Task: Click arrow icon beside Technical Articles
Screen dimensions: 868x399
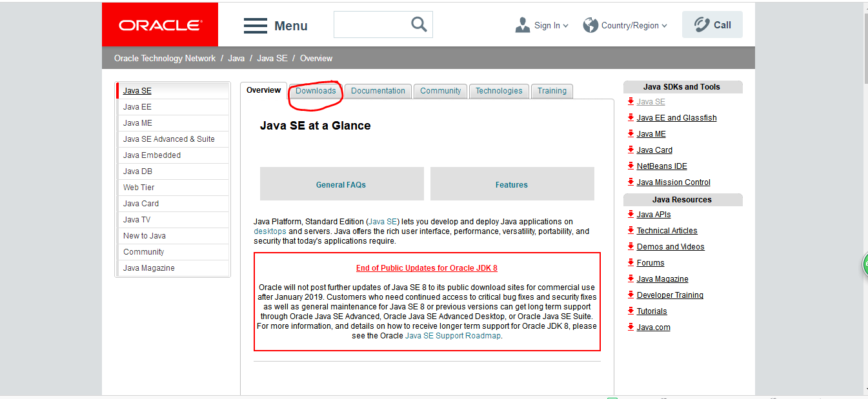Action: tap(631, 230)
